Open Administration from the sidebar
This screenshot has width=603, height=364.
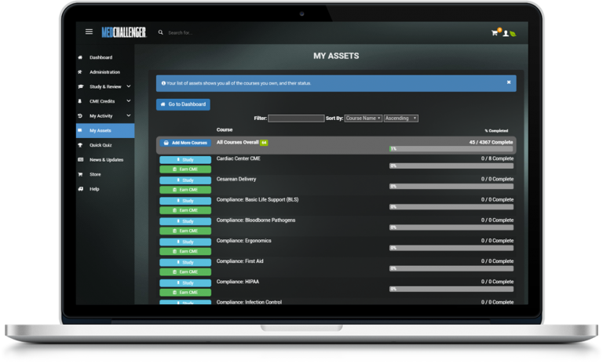[x=105, y=72]
